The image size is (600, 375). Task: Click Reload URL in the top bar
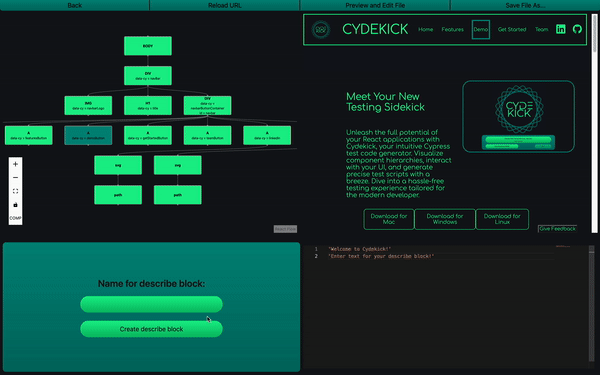(x=225, y=5)
